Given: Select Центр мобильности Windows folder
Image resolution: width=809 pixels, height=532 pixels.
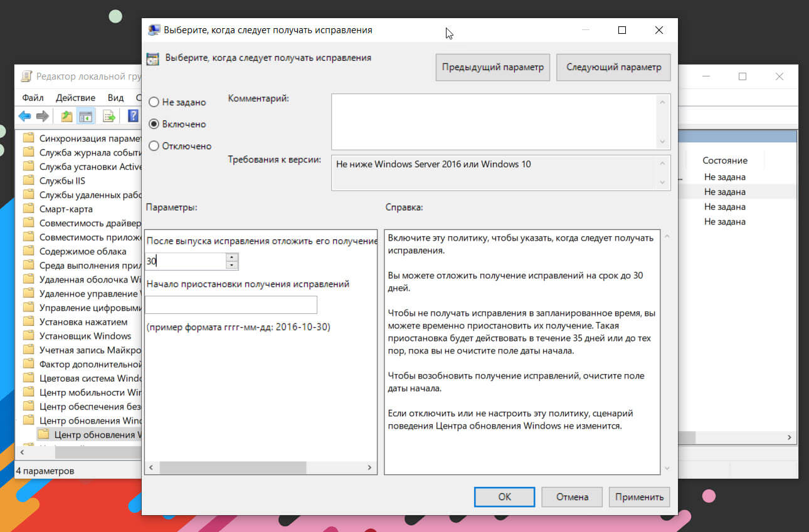Looking at the screenshot, I should tap(82, 393).
